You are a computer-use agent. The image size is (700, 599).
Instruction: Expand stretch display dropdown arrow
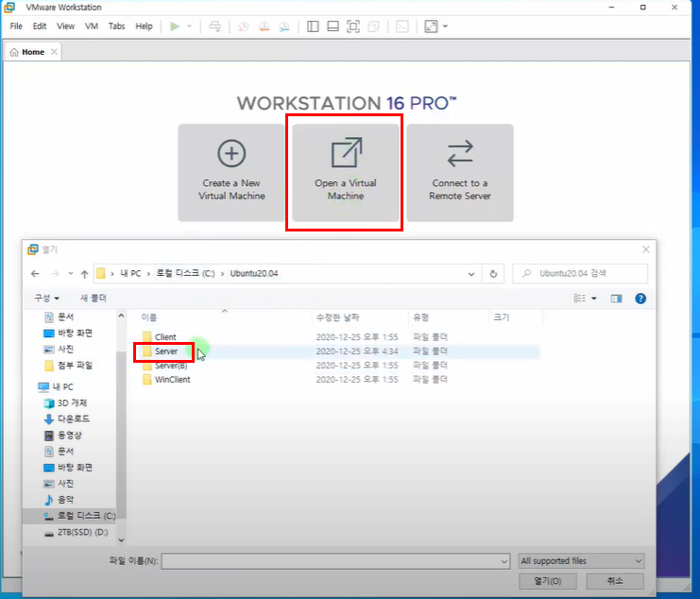tap(445, 26)
